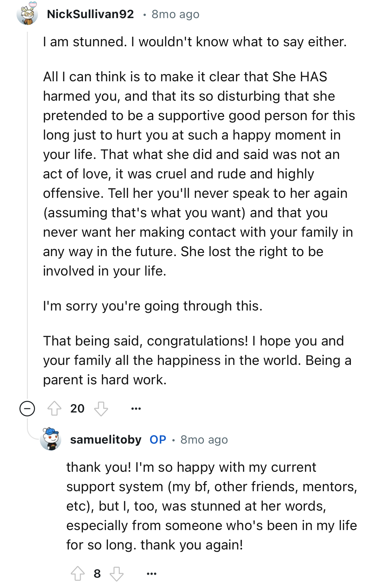Click the OP badge next to samuelitoby
Viewport: 382px width, 588px height.
click(158, 439)
